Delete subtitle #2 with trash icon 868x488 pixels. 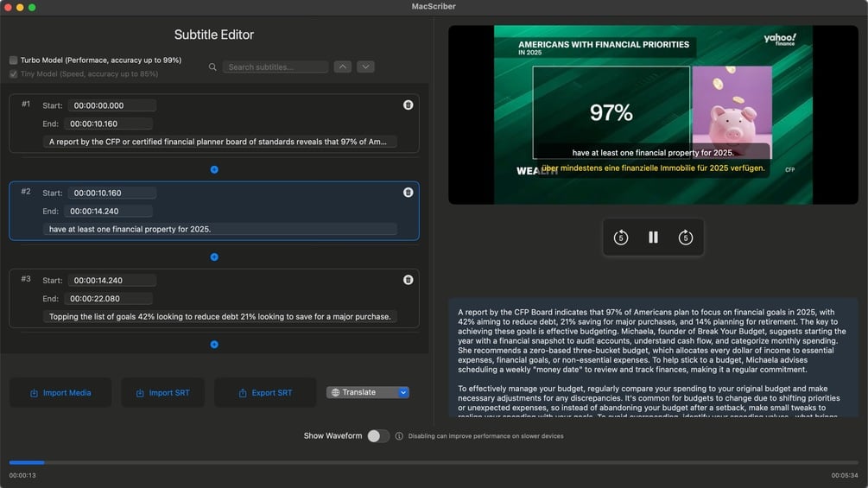click(408, 193)
